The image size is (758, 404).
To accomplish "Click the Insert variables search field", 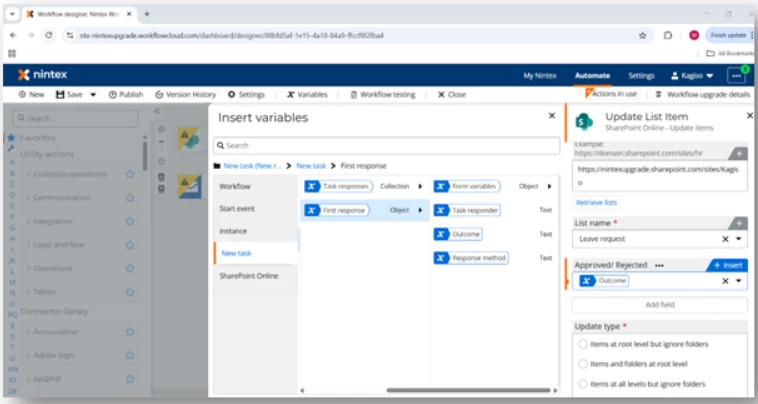I will [386, 145].
